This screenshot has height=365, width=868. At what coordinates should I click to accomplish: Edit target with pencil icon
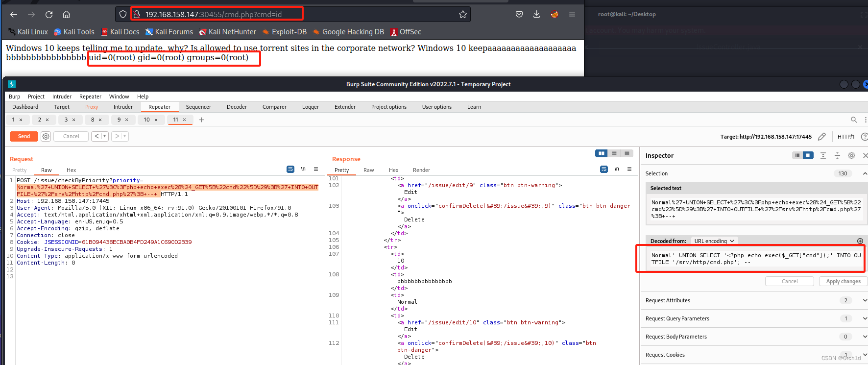[x=822, y=137]
